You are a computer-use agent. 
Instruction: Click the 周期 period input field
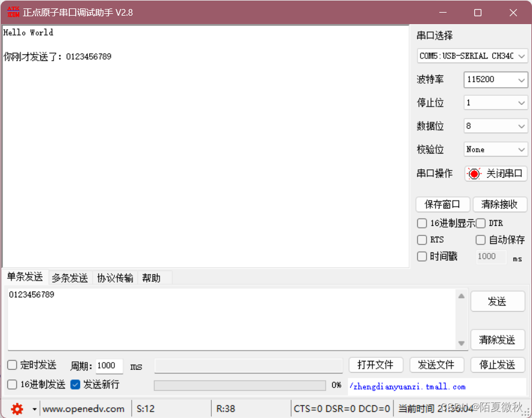click(108, 366)
